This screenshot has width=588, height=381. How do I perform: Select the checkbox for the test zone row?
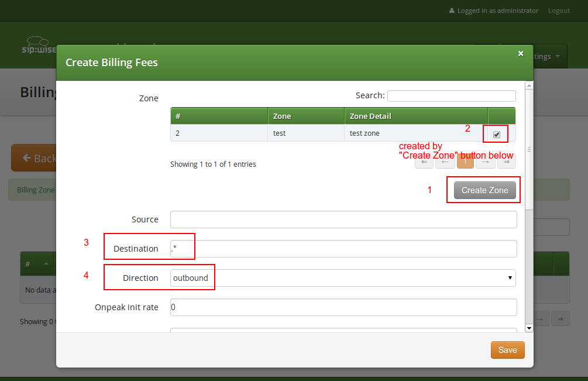[x=496, y=133]
